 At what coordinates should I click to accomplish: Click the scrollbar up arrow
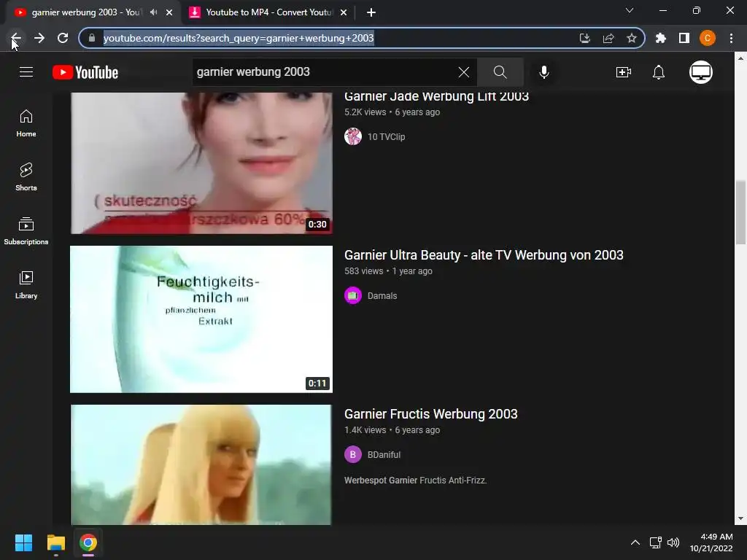[740, 58]
